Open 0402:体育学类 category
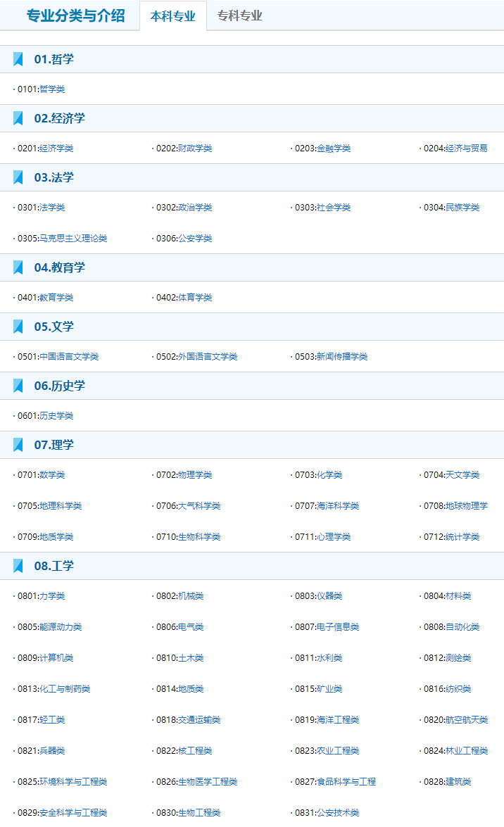 pyautogui.click(x=184, y=298)
